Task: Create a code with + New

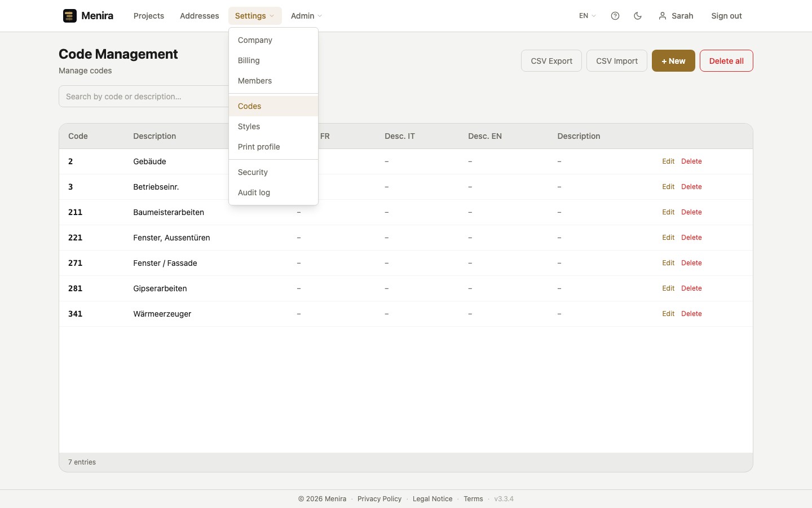Action: pyautogui.click(x=673, y=61)
